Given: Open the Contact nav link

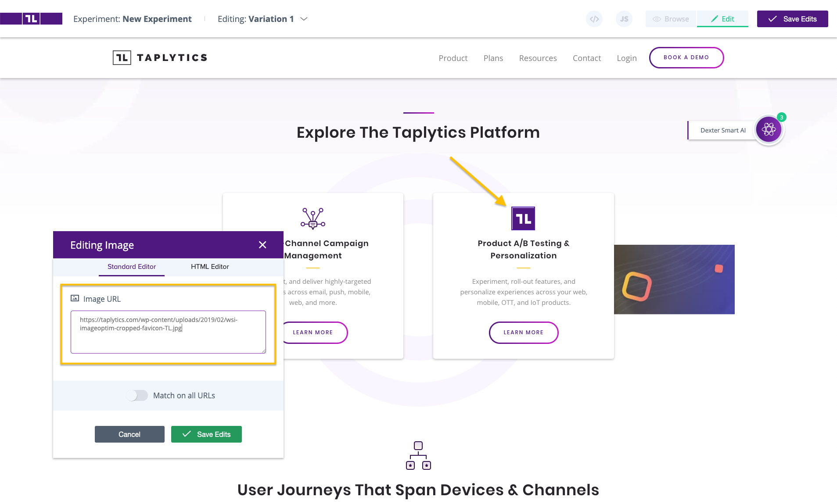Looking at the screenshot, I should click(x=586, y=58).
